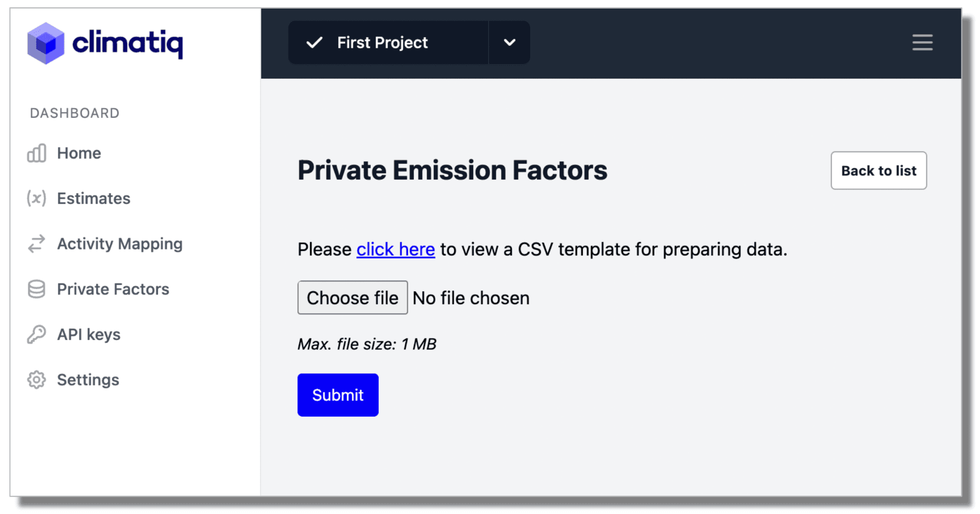
Task: Click the climatiq cube logo icon
Action: coord(46,43)
